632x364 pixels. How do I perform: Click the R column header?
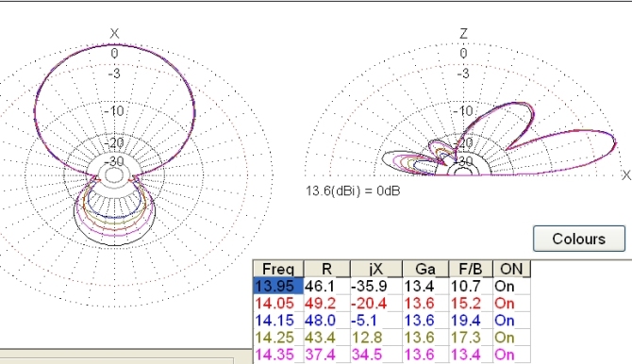[x=327, y=269]
